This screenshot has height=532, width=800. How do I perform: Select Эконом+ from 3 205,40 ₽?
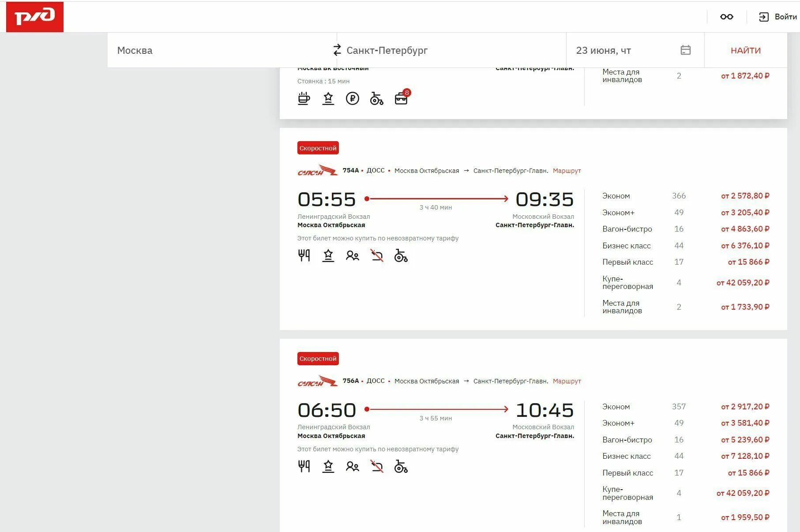click(x=686, y=213)
